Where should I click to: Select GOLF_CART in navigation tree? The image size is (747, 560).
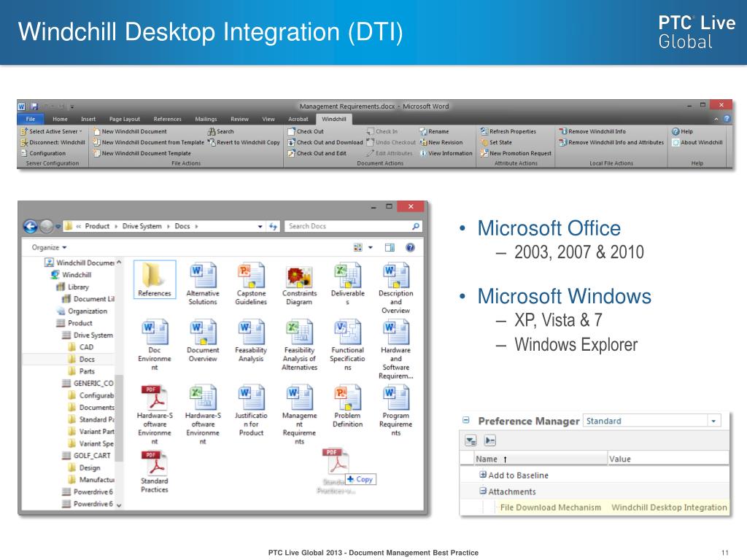[87, 456]
